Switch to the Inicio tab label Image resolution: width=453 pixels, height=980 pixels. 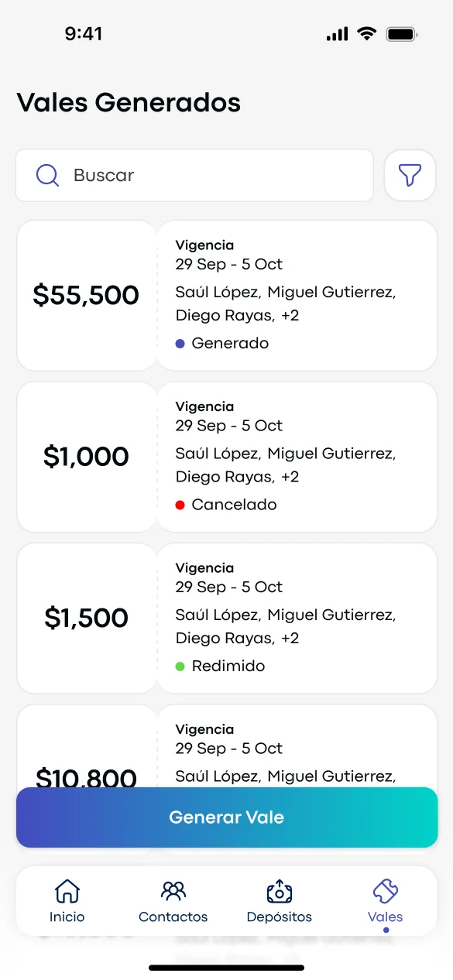pos(67,917)
